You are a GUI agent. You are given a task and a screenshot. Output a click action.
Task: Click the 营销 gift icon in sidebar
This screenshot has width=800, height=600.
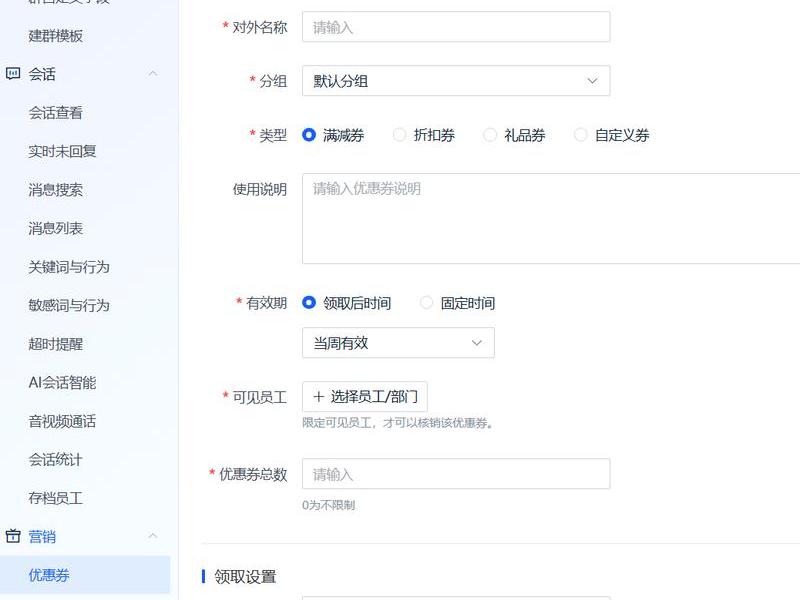[13, 536]
